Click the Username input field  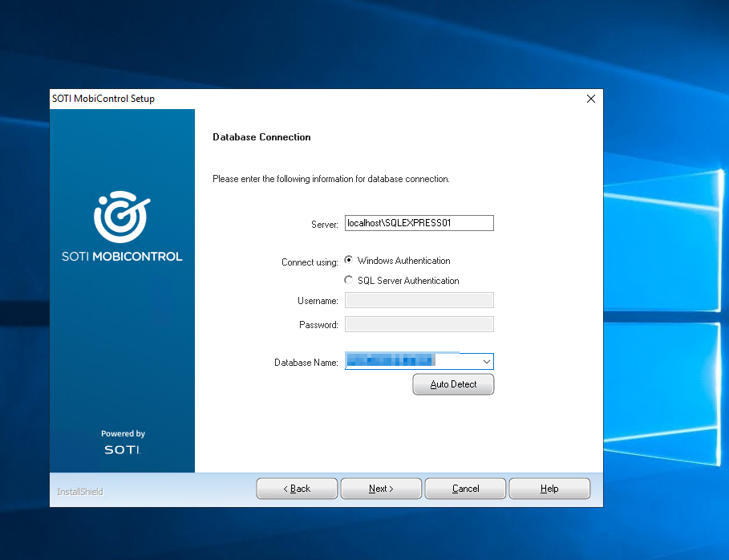(419, 300)
